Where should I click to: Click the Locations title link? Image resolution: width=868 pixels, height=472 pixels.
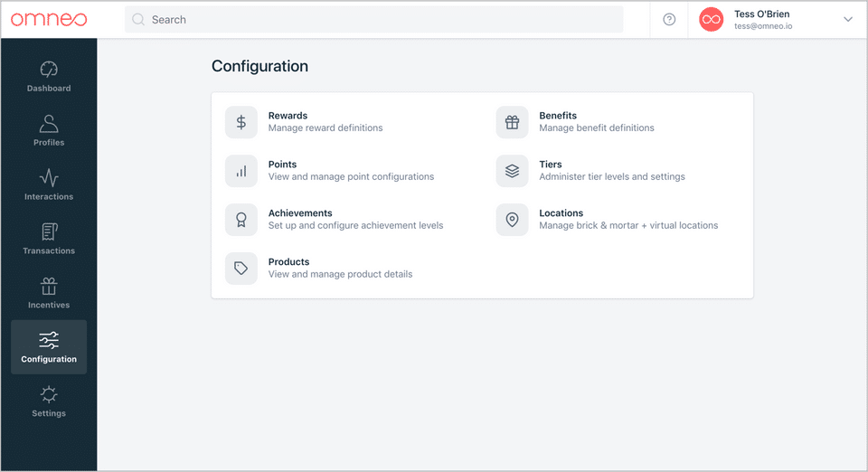[x=561, y=213]
